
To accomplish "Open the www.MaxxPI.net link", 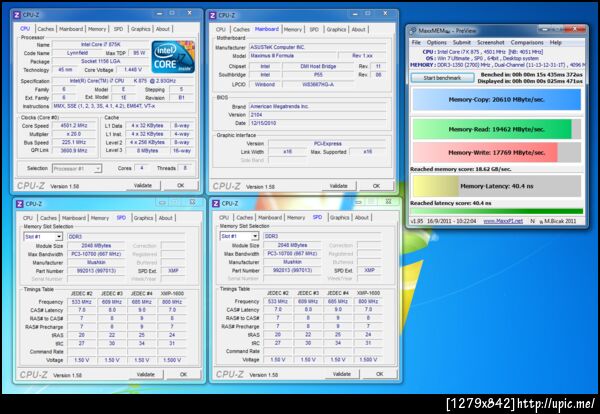I will (503, 221).
